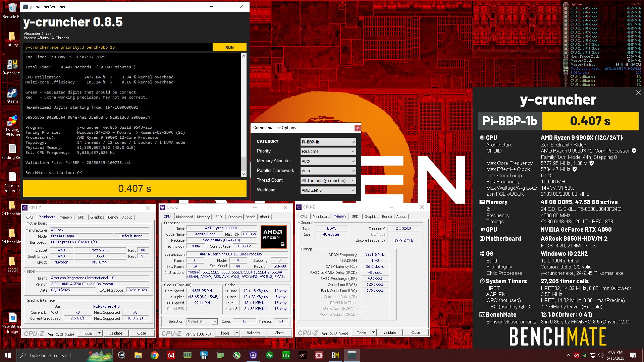Image resolution: width=644 pixels, height=362 pixels.
Task: Open the CPU-Z purple chip taskbar icon
Action: 253,355
